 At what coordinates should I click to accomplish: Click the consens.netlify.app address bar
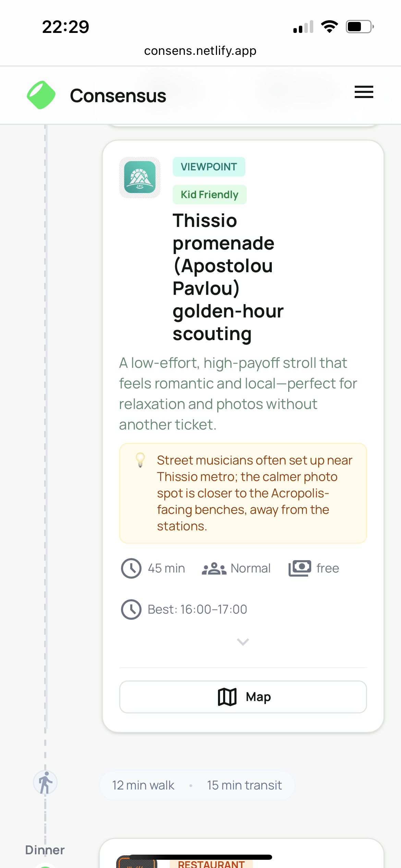200,51
